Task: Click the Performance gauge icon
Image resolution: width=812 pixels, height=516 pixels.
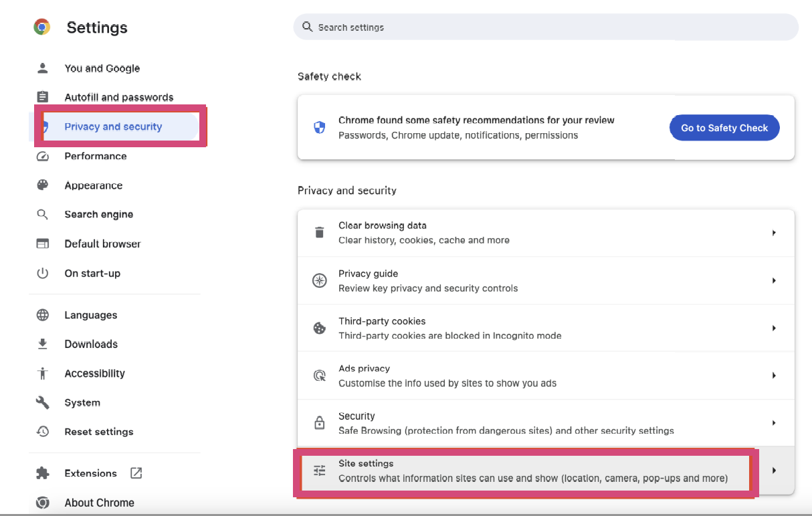Action: pyautogui.click(x=43, y=156)
